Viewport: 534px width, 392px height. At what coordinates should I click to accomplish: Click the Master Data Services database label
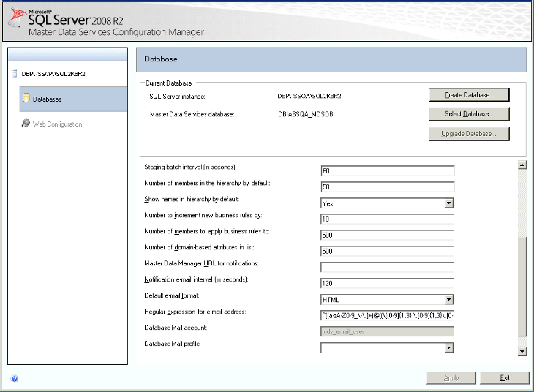click(192, 114)
